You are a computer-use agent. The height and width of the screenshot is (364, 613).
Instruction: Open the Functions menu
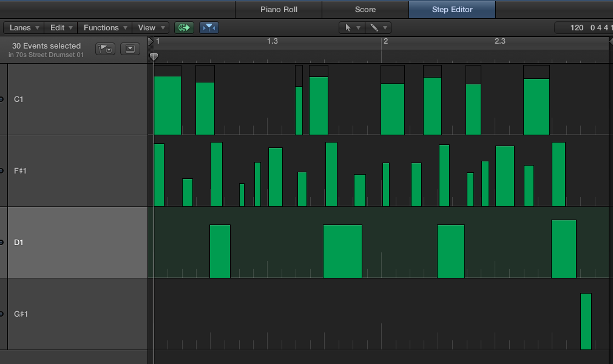(x=105, y=28)
